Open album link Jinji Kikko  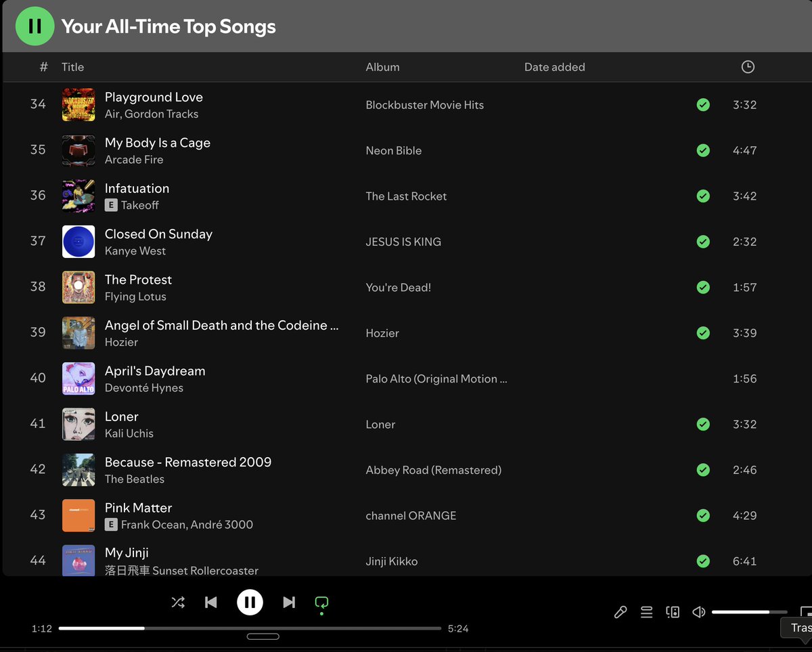point(392,561)
